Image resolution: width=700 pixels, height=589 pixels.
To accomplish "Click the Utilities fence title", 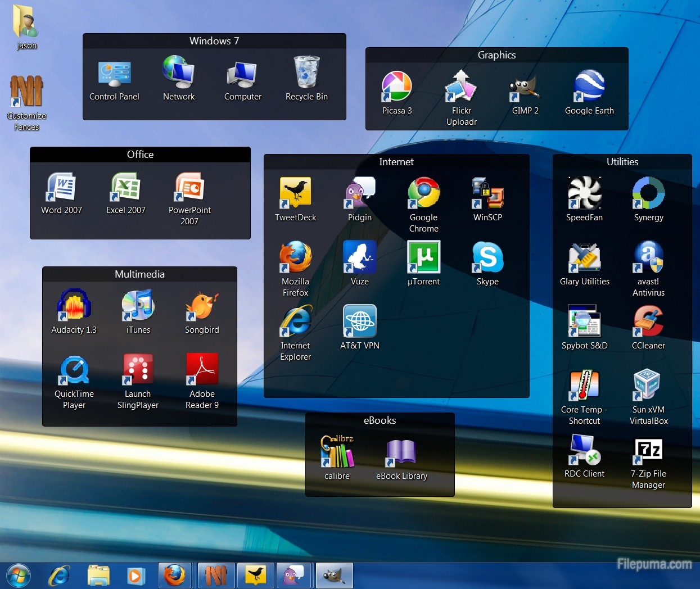I will click(x=622, y=162).
